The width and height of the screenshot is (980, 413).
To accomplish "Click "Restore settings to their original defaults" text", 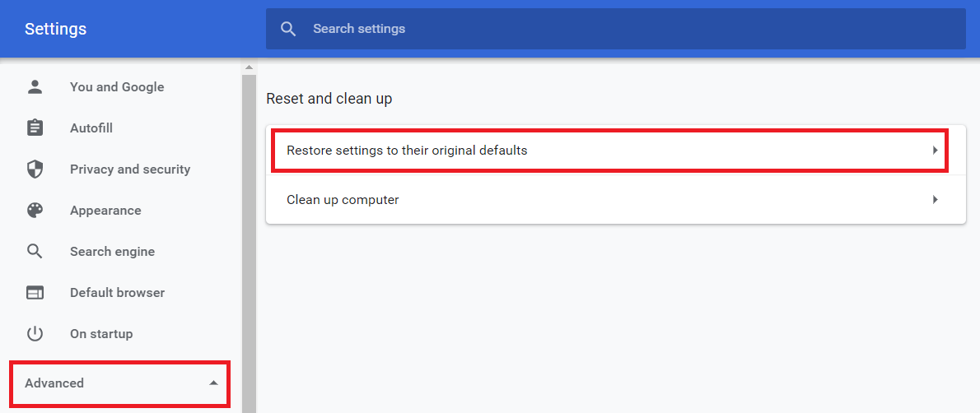I will pyautogui.click(x=407, y=151).
